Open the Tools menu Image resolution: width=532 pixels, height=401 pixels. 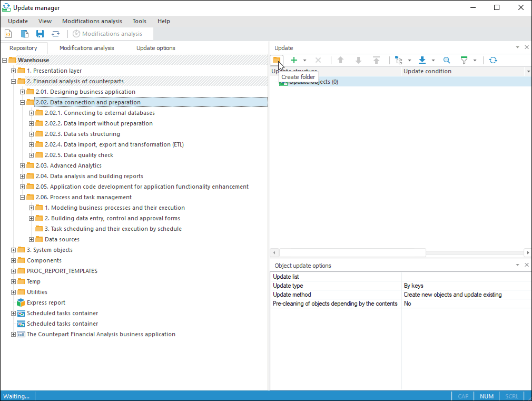(x=140, y=21)
